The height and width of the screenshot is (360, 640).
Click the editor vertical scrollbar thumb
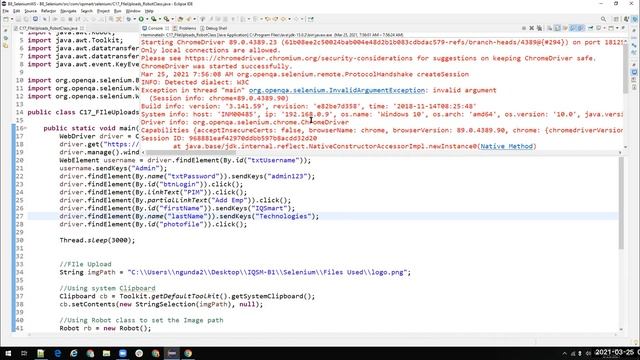(621, 203)
